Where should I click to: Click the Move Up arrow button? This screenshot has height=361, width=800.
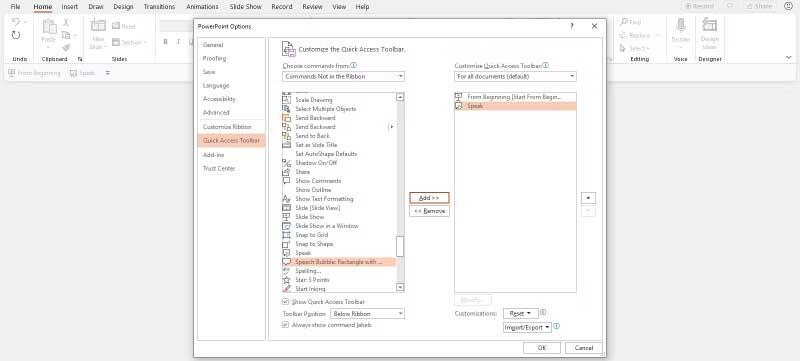point(588,198)
